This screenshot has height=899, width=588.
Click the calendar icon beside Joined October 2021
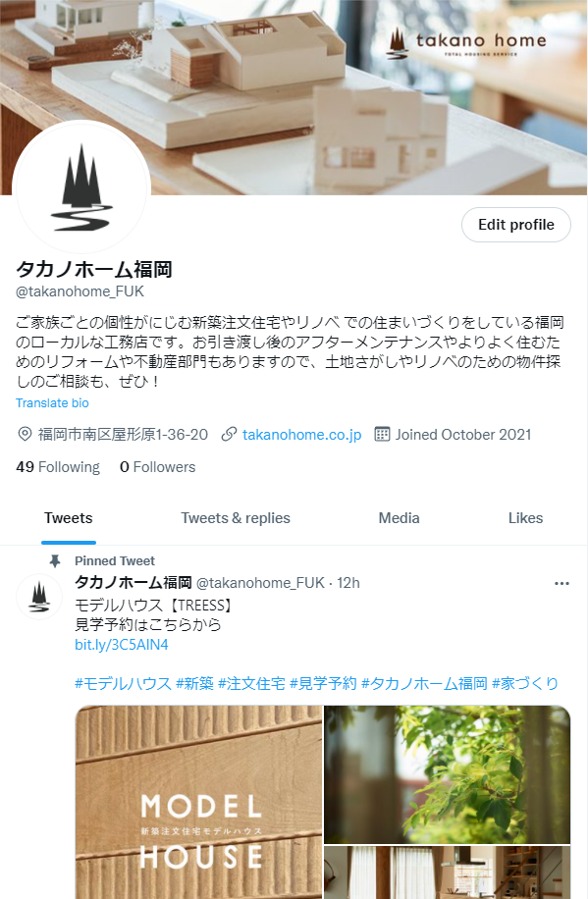pos(382,434)
